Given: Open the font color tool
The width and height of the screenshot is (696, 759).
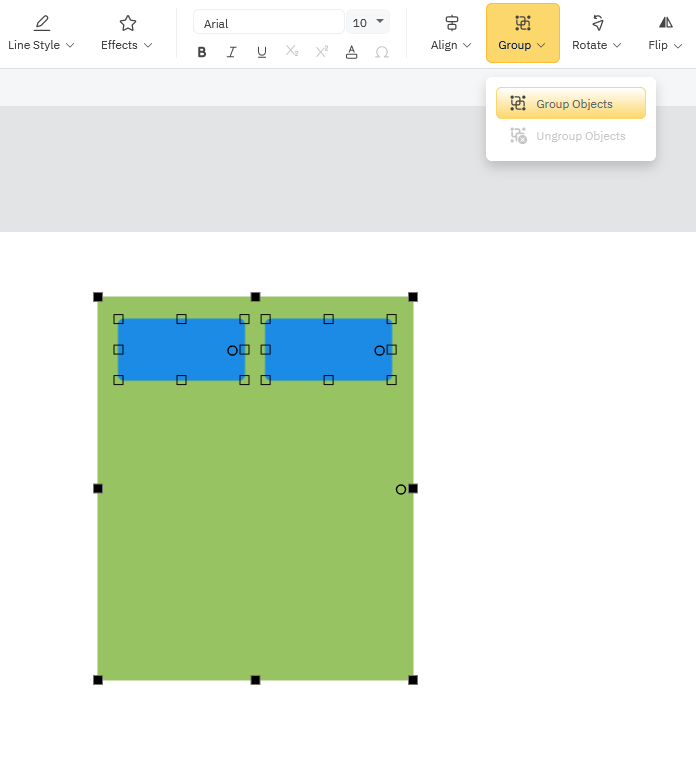Looking at the screenshot, I should (352, 52).
